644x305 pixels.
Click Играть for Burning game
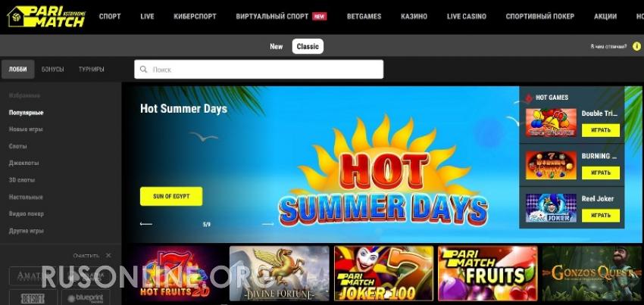click(x=601, y=173)
